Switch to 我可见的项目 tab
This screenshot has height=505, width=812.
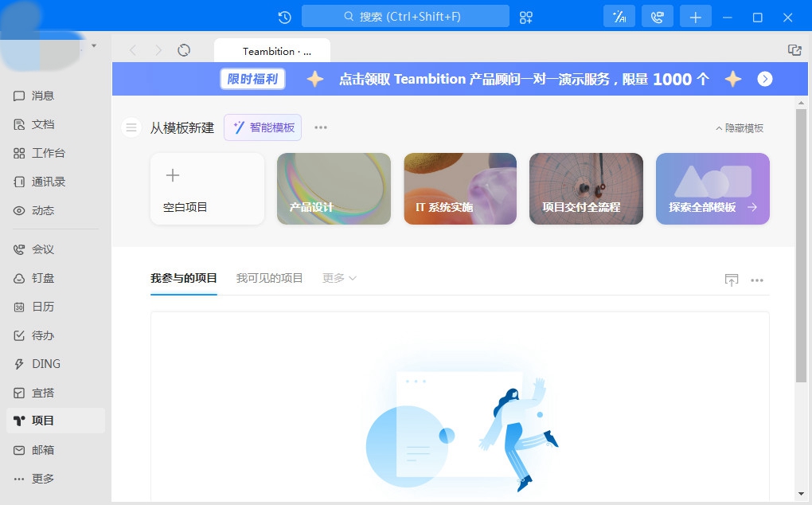pos(269,278)
